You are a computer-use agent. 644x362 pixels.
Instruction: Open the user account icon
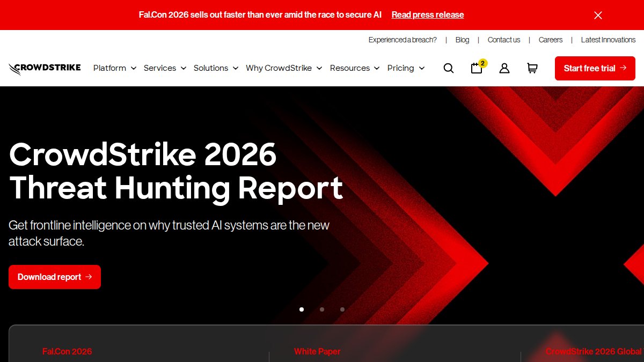coord(504,68)
